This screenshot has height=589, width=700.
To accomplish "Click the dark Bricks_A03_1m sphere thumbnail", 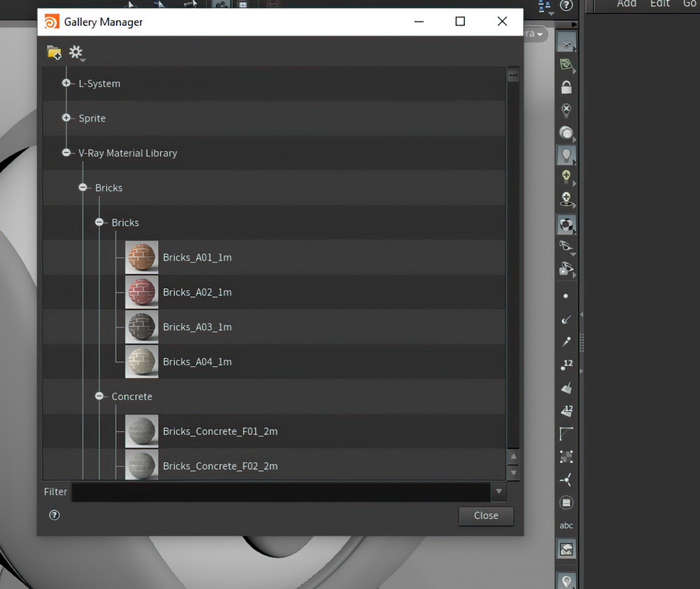I will pos(141,327).
